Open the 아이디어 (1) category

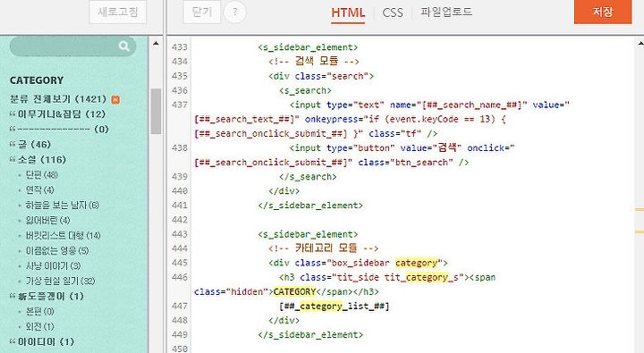[46, 342]
